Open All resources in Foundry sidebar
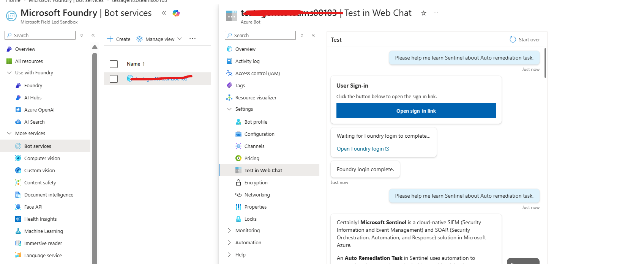Image resolution: width=644 pixels, height=264 pixels. pos(29,61)
